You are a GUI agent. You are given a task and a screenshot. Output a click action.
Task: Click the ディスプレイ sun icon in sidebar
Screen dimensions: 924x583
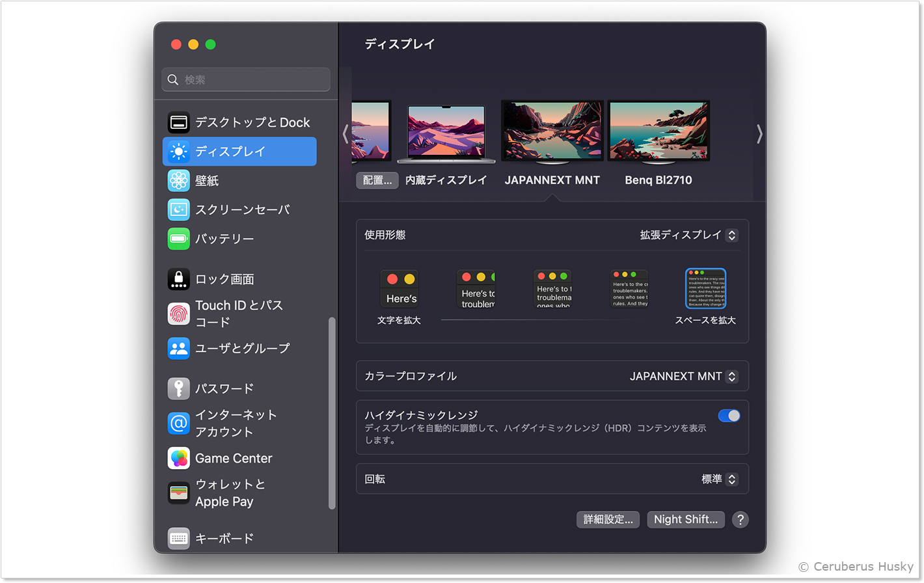(178, 152)
